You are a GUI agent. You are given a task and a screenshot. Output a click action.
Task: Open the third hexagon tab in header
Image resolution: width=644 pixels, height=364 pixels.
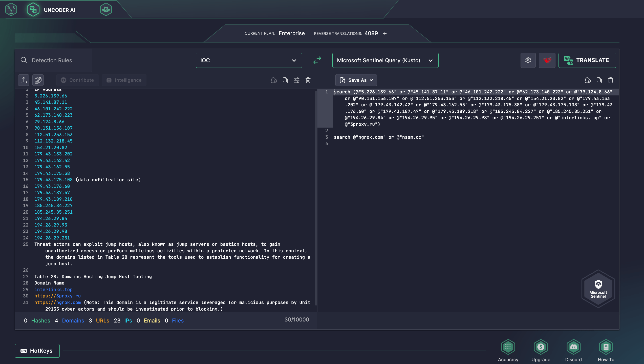click(106, 10)
